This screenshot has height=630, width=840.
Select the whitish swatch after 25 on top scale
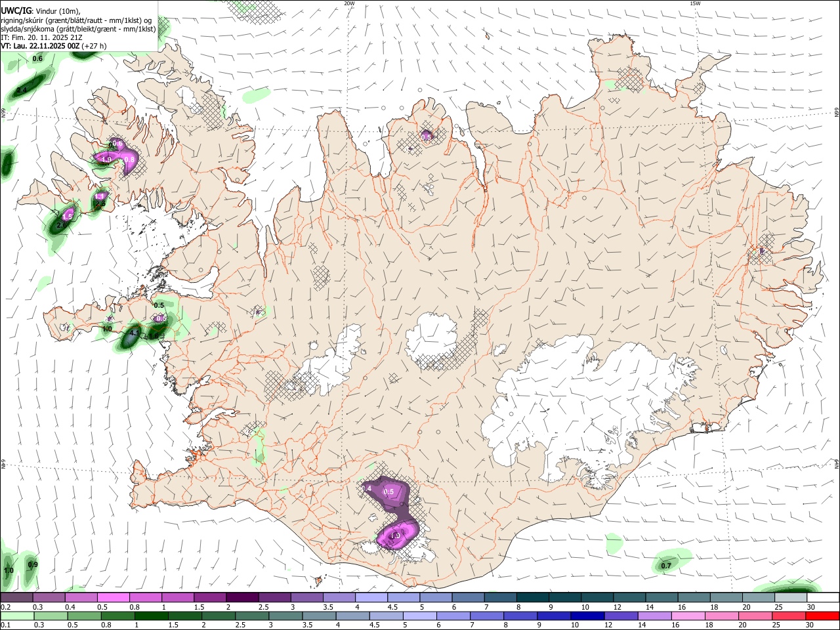790,598
